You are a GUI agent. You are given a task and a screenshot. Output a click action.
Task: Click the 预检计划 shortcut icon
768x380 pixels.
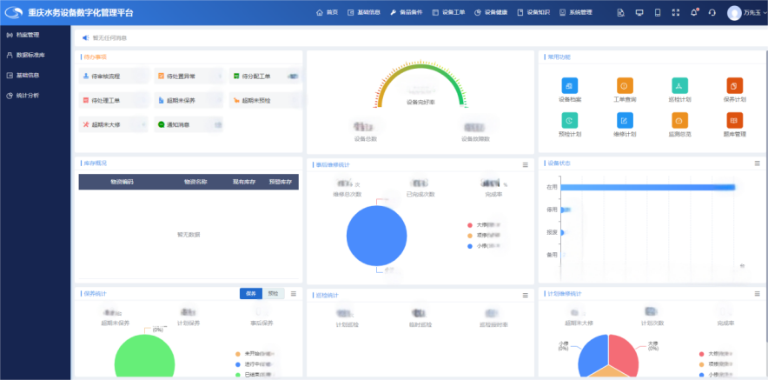tap(570, 120)
